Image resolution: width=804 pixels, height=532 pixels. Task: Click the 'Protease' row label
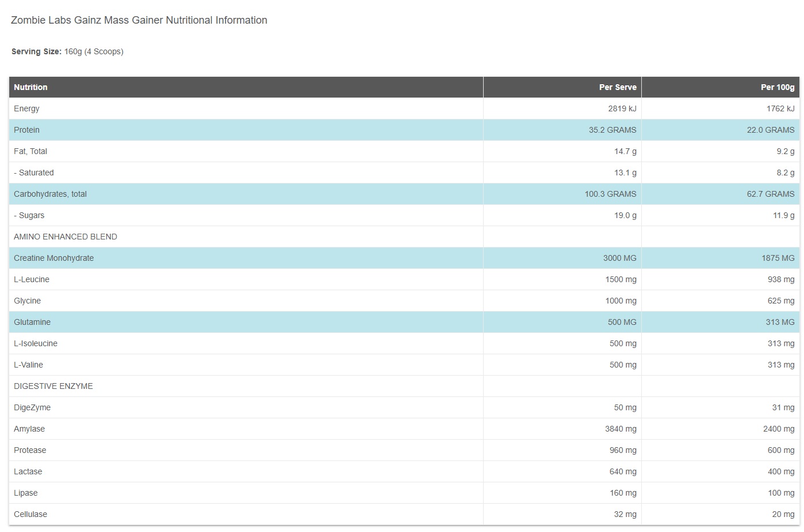pyautogui.click(x=30, y=450)
